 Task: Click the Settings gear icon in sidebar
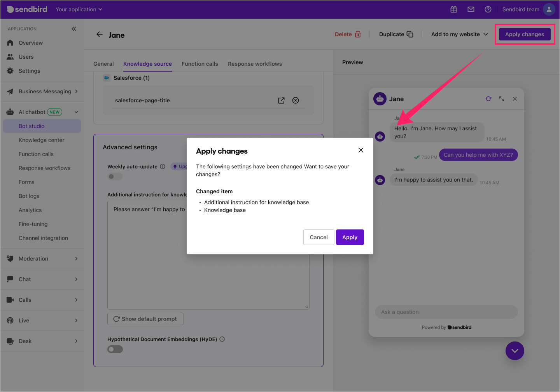pyautogui.click(x=10, y=71)
